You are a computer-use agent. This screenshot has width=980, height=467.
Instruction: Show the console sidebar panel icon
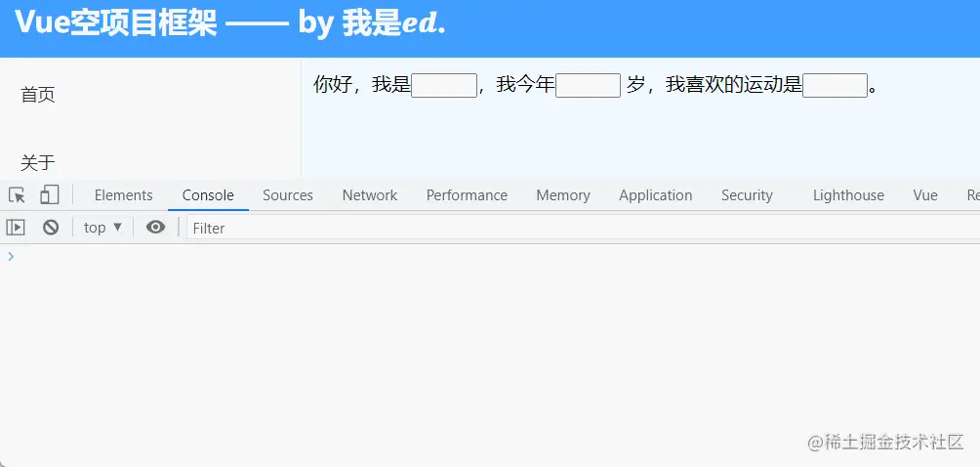tap(16, 228)
